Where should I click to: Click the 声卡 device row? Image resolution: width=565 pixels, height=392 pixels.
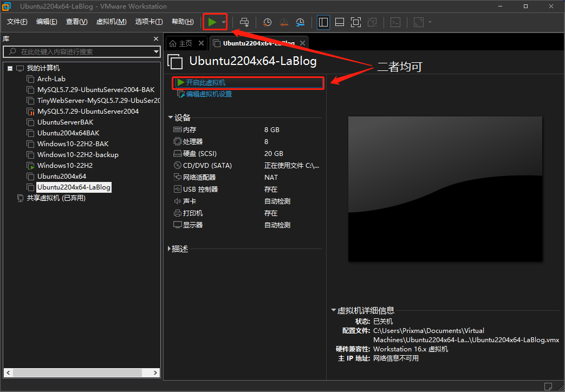tap(246, 201)
